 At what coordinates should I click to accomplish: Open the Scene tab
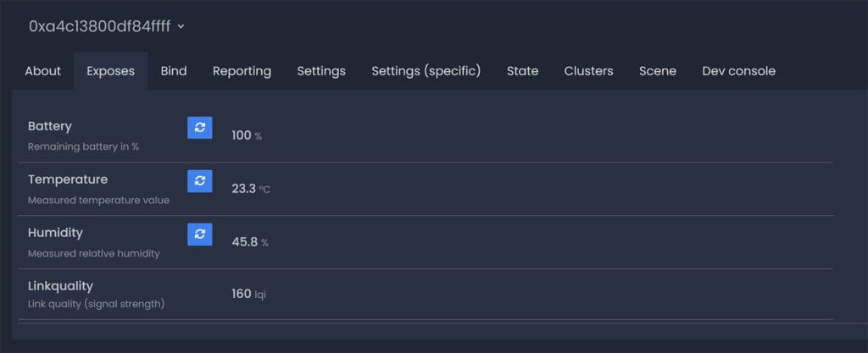pyautogui.click(x=658, y=71)
